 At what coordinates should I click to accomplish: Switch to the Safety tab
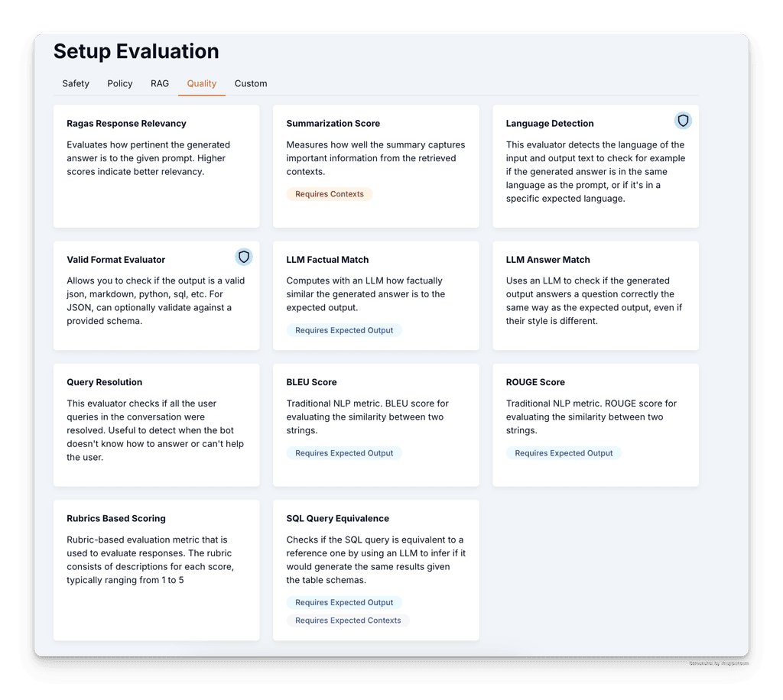(76, 83)
